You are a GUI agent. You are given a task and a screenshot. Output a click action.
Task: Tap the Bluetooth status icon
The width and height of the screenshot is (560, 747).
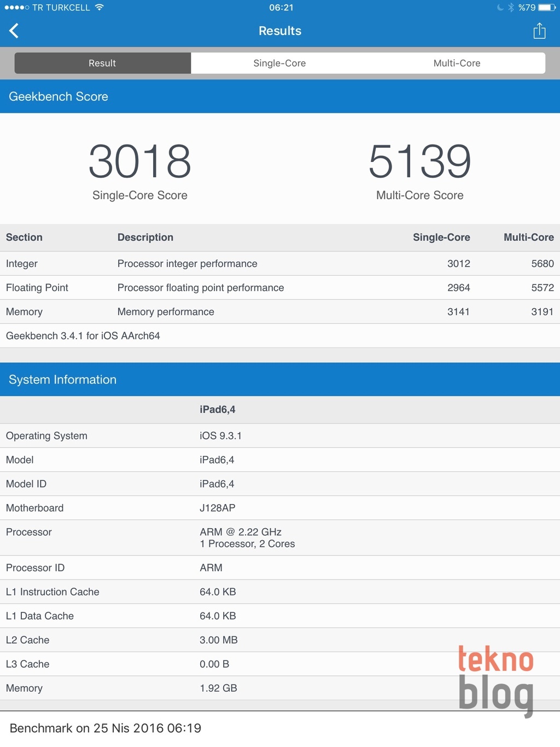coord(511,7)
